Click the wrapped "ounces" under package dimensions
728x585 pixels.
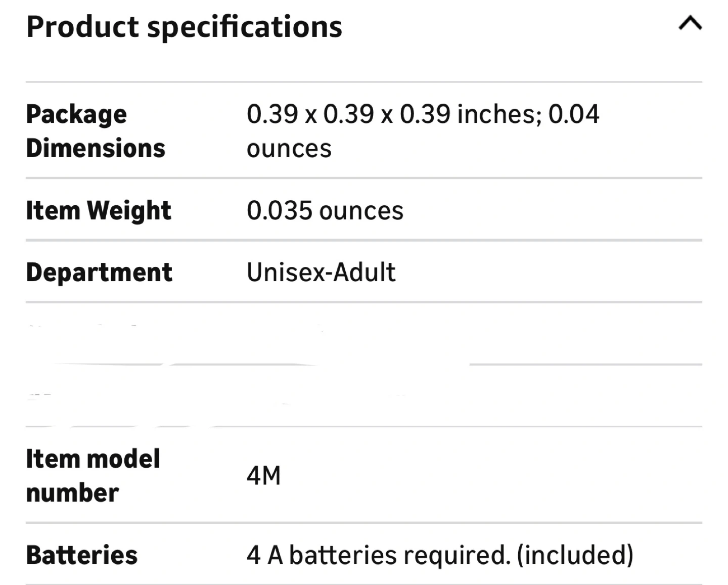click(289, 149)
